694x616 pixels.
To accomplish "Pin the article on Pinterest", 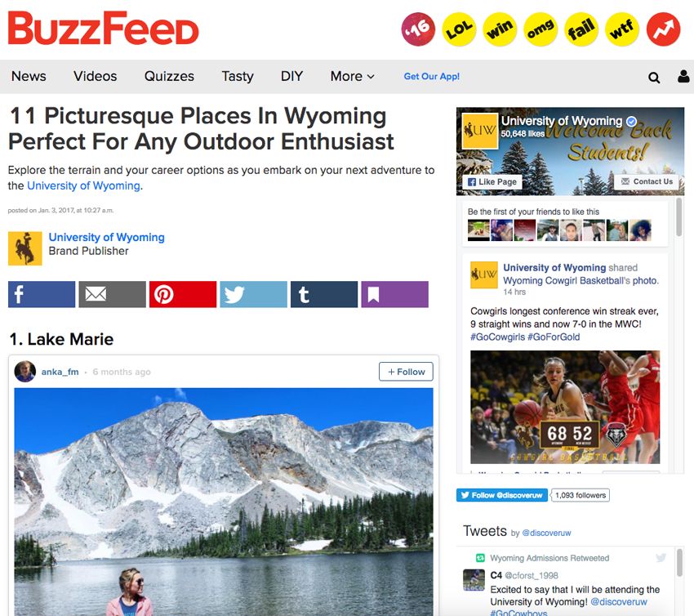I will (183, 294).
